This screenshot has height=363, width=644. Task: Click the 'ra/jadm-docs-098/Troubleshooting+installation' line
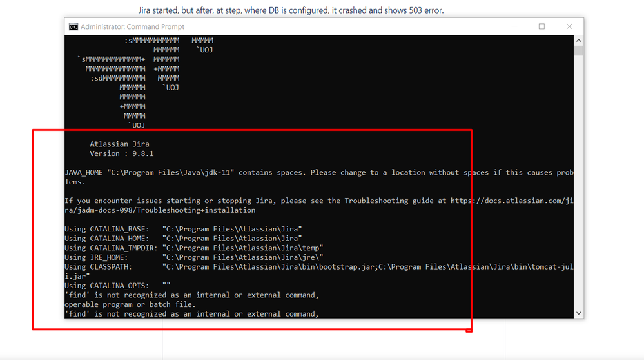160,210
